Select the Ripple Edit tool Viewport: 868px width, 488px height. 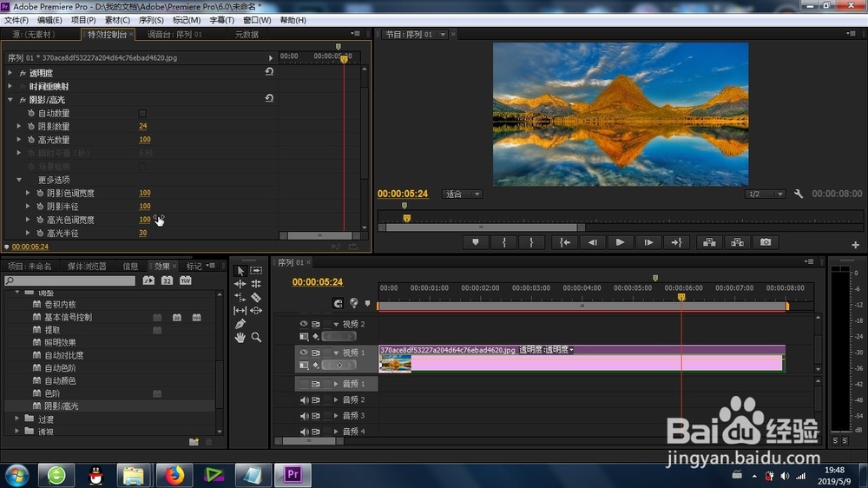[x=240, y=284]
